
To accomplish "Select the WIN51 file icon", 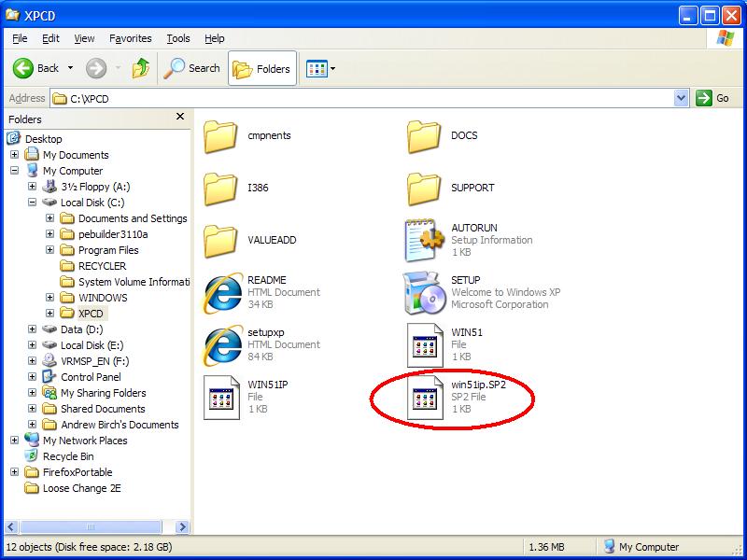I will [x=425, y=345].
